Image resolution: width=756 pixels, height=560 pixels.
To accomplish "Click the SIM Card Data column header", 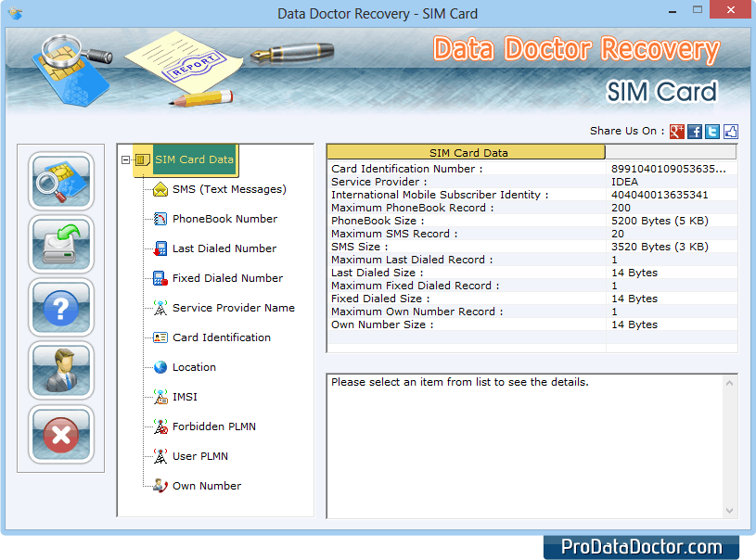I will 466,152.
